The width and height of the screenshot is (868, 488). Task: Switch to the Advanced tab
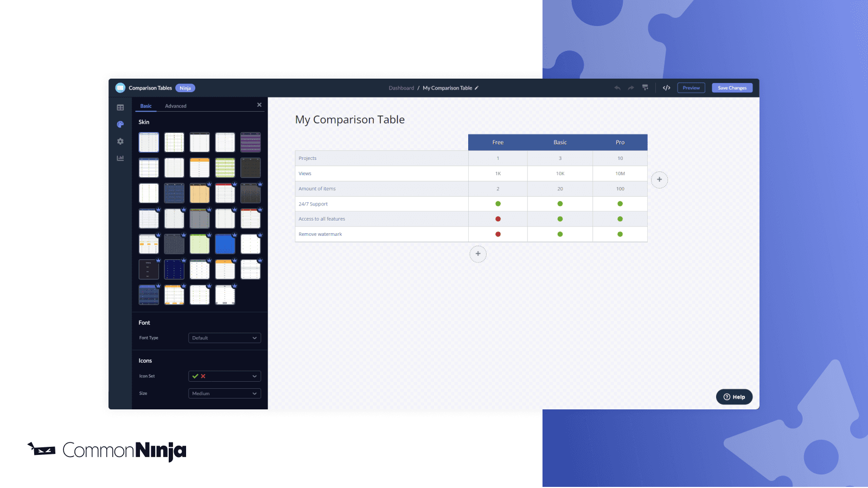coord(176,106)
